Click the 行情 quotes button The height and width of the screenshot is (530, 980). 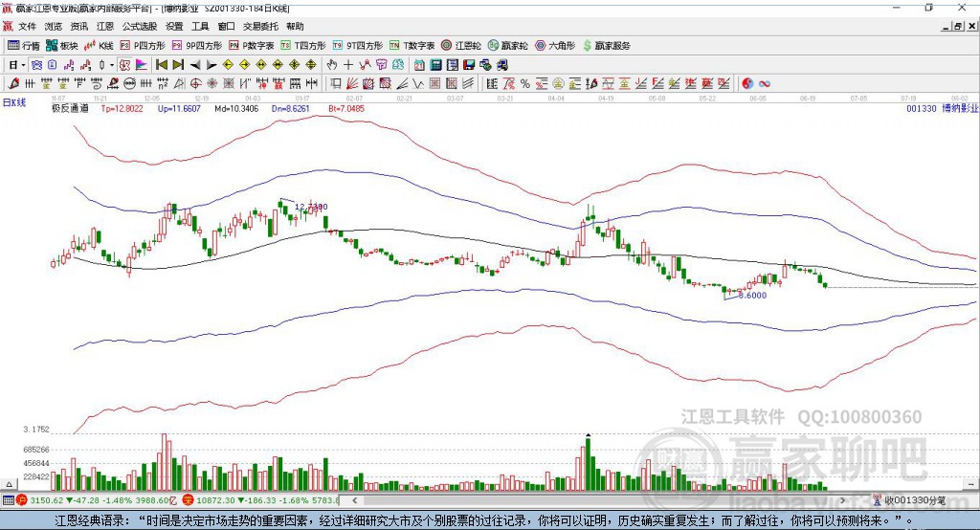click(25, 45)
